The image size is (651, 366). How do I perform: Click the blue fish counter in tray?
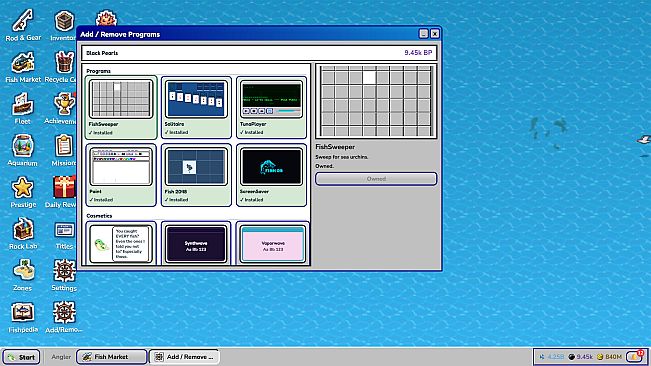coord(552,357)
